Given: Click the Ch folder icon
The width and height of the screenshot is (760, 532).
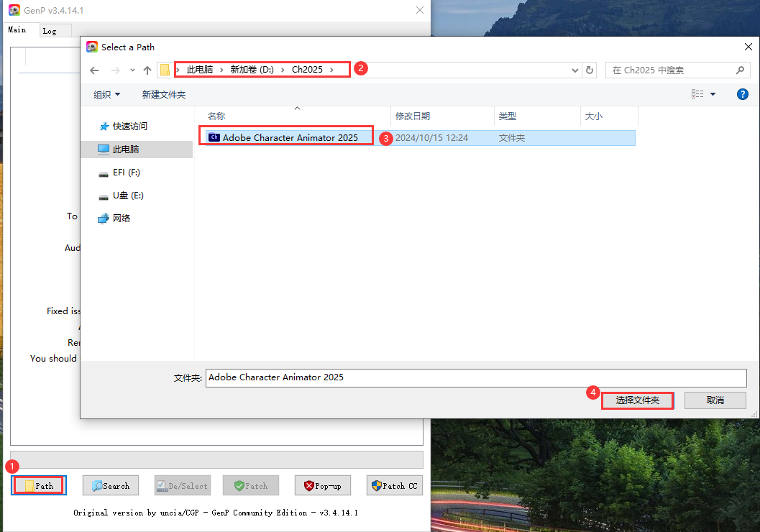Looking at the screenshot, I should (x=214, y=137).
